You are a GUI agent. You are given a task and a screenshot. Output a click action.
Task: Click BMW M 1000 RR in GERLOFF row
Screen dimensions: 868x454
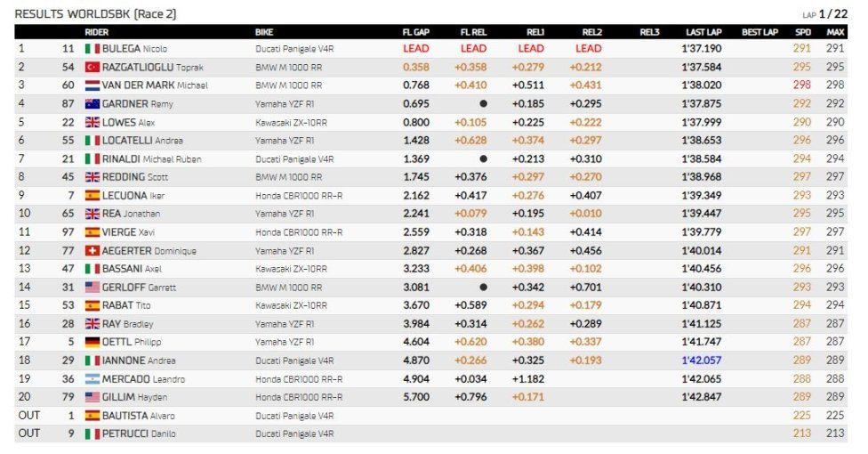(288, 288)
